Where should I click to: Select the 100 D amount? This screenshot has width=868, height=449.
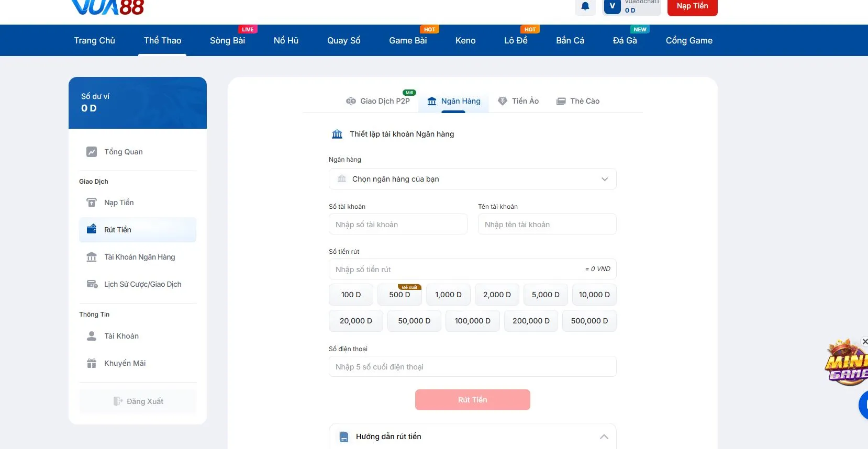tap(351, 295)
